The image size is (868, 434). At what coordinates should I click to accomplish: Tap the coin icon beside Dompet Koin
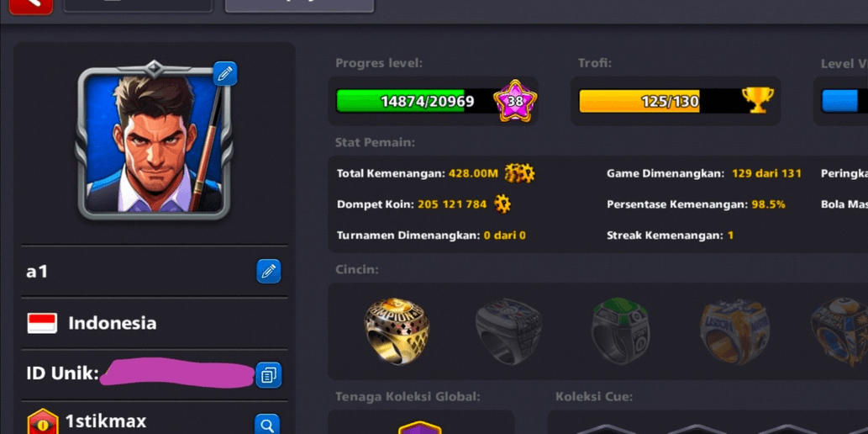[x=502, y=204]
